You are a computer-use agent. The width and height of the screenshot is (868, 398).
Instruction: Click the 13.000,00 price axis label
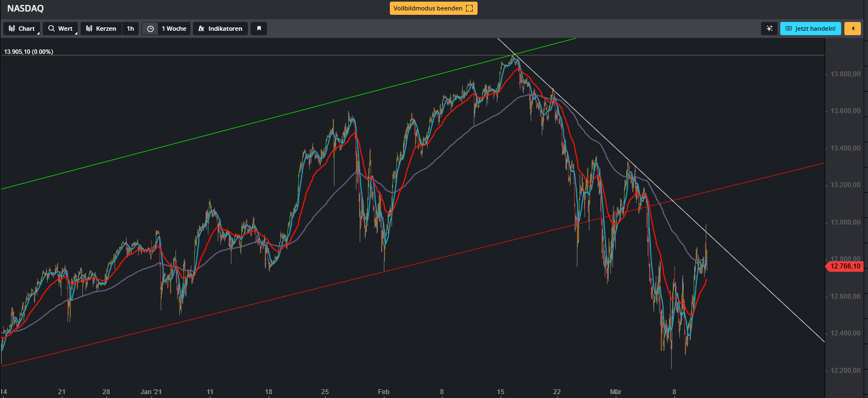coord(845,222)
